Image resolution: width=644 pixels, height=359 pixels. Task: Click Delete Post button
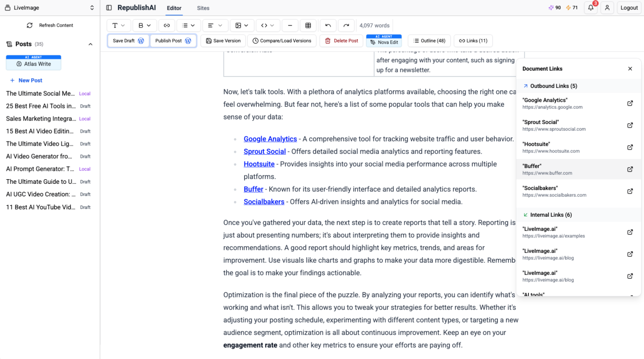[x=341, y=41]
